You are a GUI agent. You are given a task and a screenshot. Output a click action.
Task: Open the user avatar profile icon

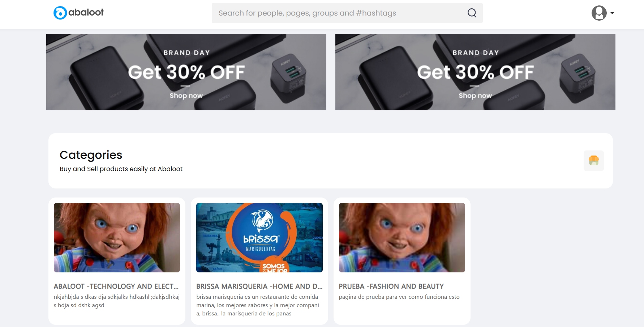tap(599, 13)
